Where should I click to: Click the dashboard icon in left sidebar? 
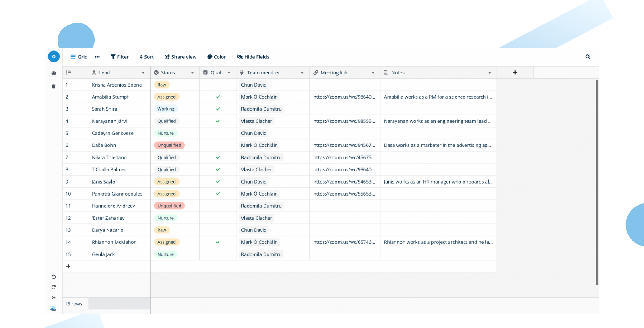[54, 73]
